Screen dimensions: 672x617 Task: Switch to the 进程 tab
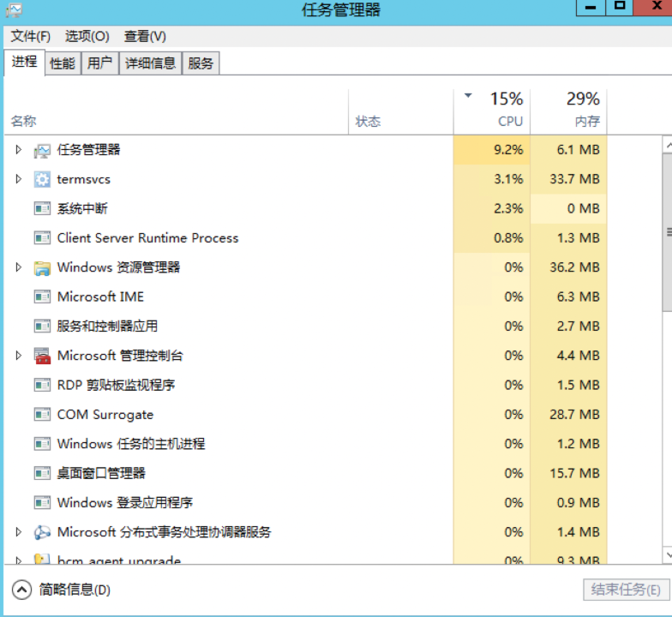tap(24, 62)
